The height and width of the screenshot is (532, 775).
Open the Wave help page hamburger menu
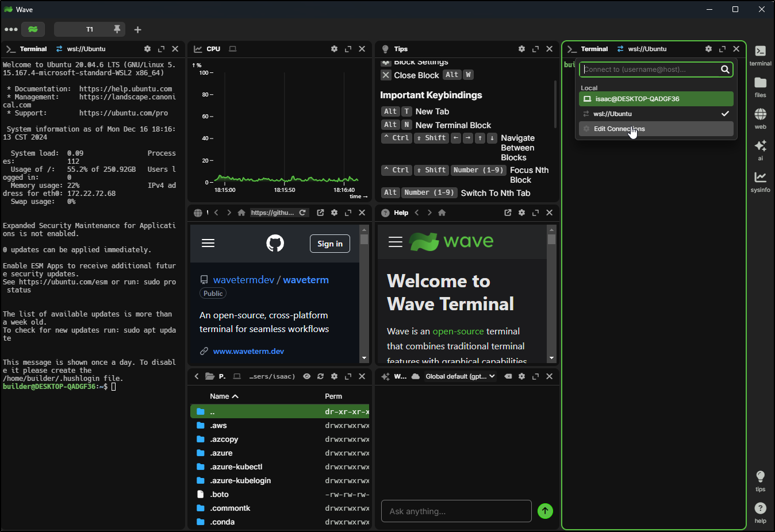(x=395, y=242)
